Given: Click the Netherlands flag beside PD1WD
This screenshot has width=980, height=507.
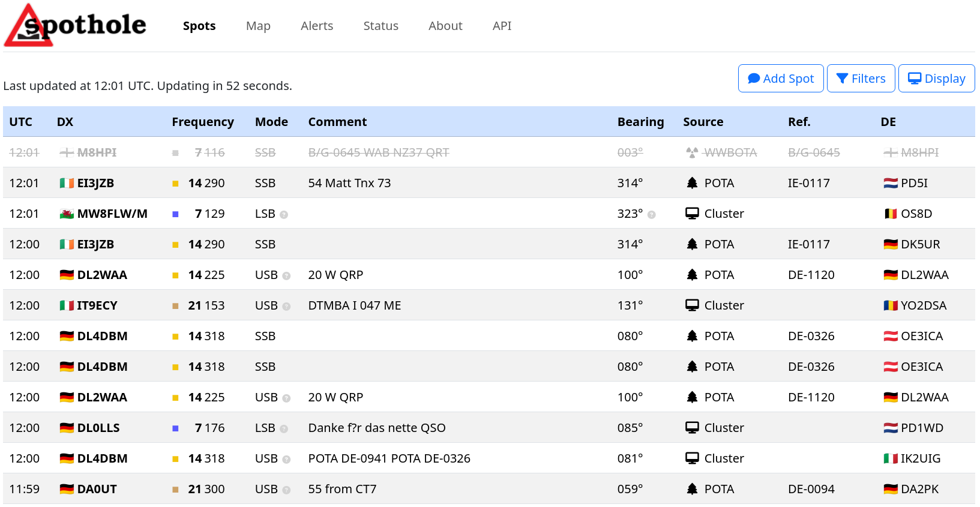Looking at the screenshot, I should point(891,428).
